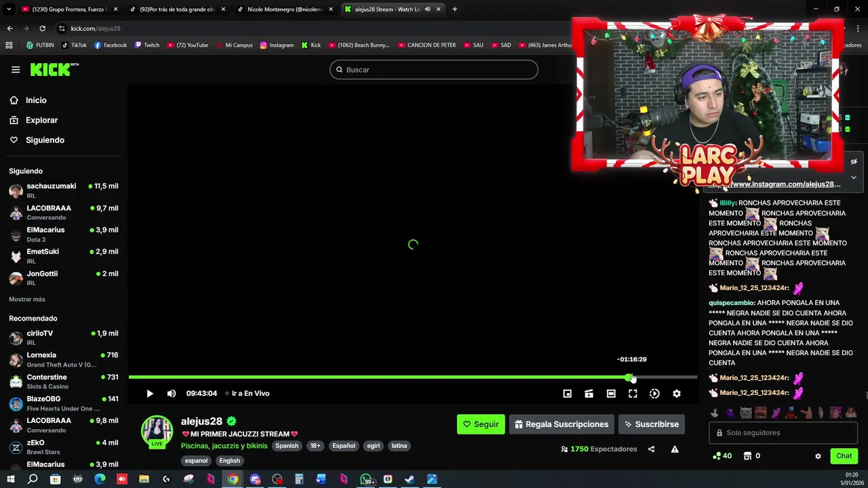Go back in browser history

point(9,28)
